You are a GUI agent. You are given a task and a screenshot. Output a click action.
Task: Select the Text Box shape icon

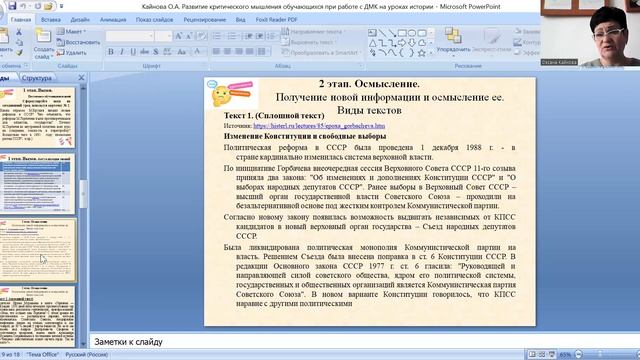372,33
